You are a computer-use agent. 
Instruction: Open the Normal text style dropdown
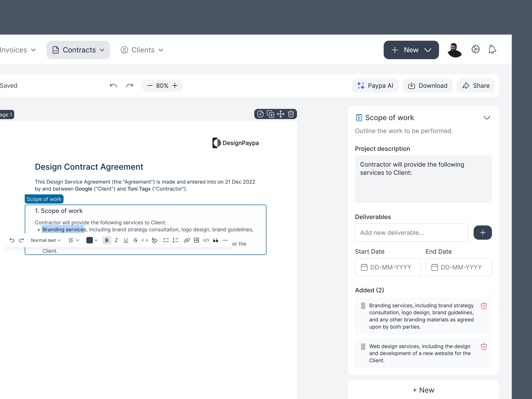tap(46, 240)
